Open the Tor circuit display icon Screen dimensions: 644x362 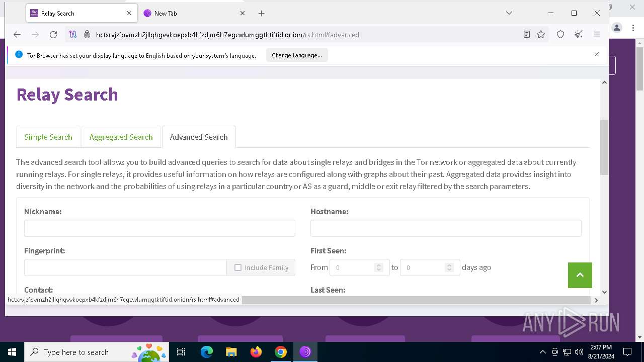[x=73, y=35]
